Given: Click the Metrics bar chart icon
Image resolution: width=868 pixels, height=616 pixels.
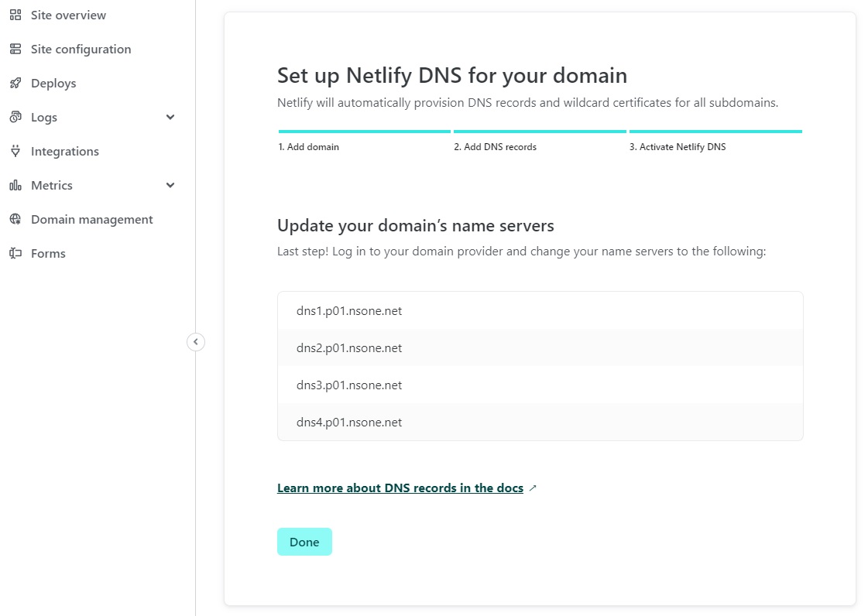Looking at the screenshot, I should click(x=15, y=186).
